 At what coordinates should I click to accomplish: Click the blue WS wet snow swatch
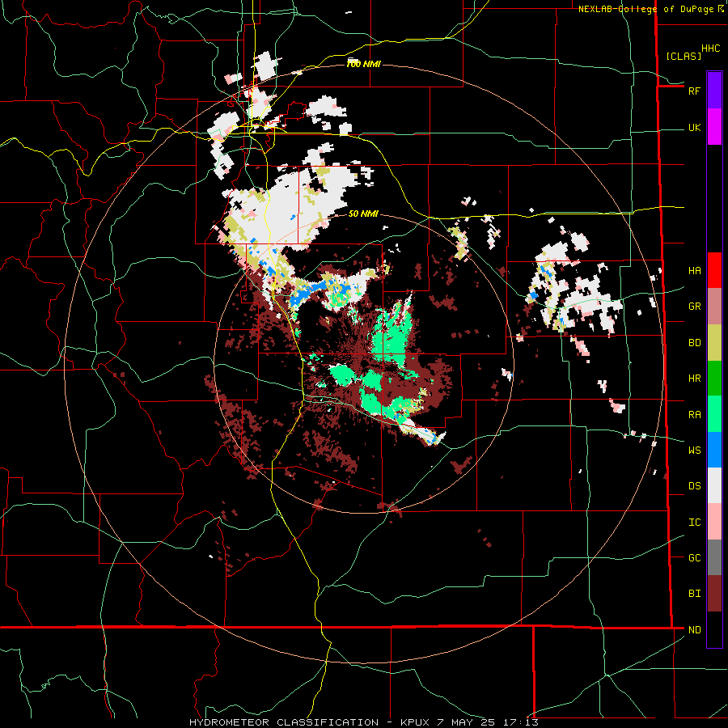click(x=714, y=450)
